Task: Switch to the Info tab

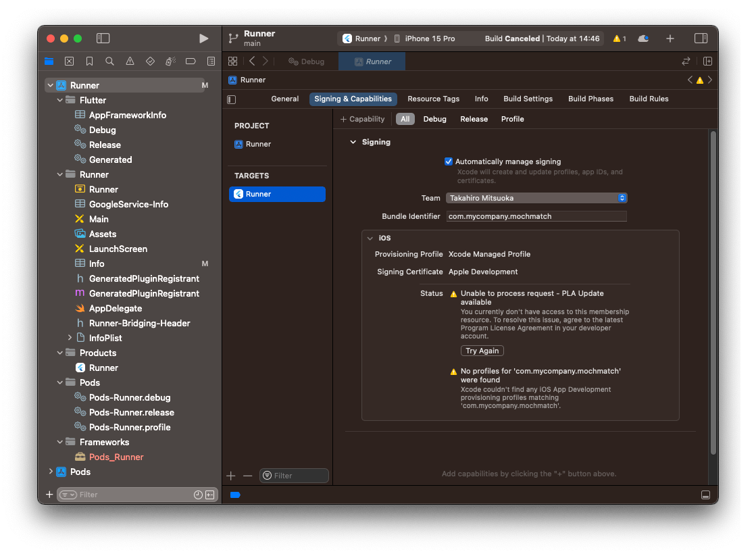Action: pyautogui.click(x=481, y=99)
